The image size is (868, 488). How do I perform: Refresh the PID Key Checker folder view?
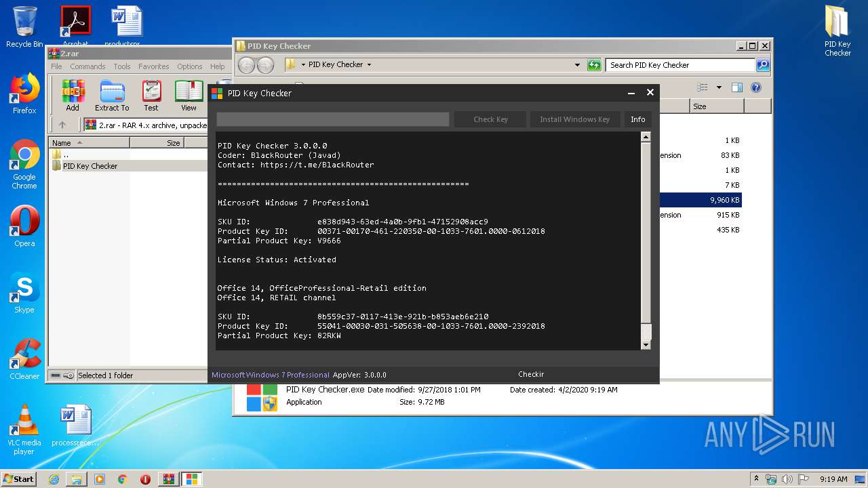tap(594, 65)
